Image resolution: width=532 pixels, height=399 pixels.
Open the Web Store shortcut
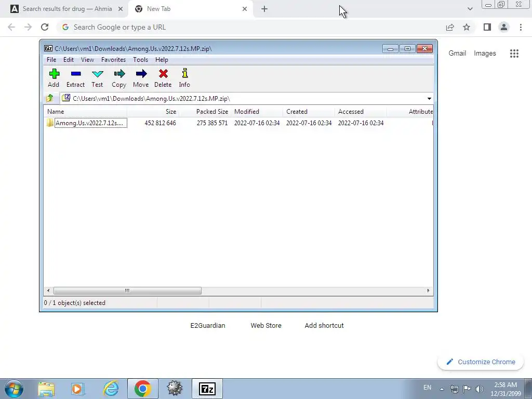click(266, 325)
